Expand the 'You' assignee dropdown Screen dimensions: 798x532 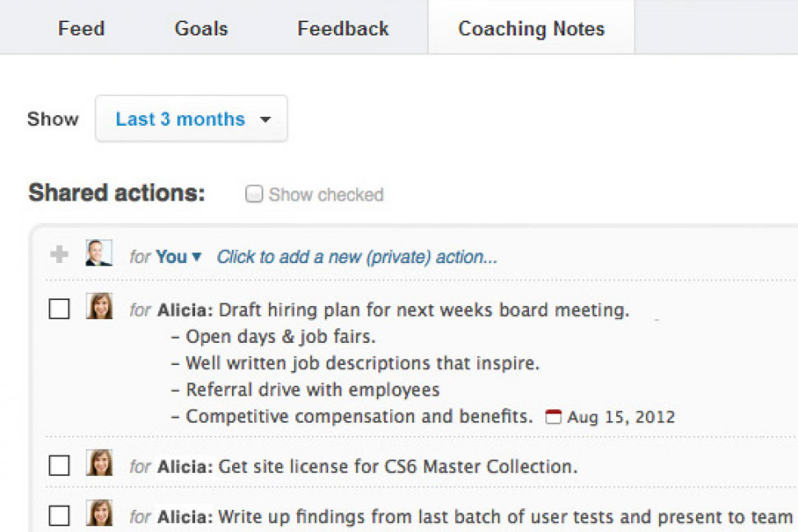pyautogui.click(x=179, y=257)
